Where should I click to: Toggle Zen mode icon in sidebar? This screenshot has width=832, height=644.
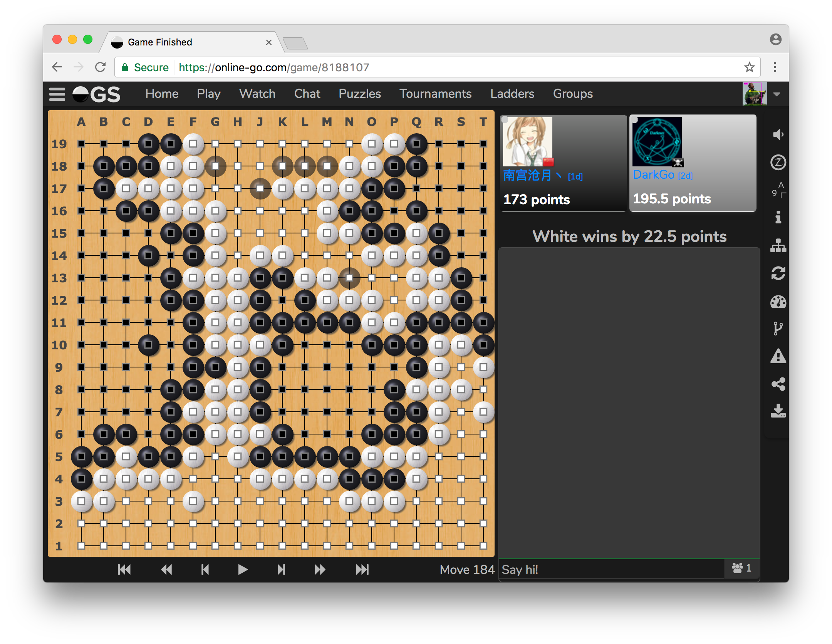point(778,162)
